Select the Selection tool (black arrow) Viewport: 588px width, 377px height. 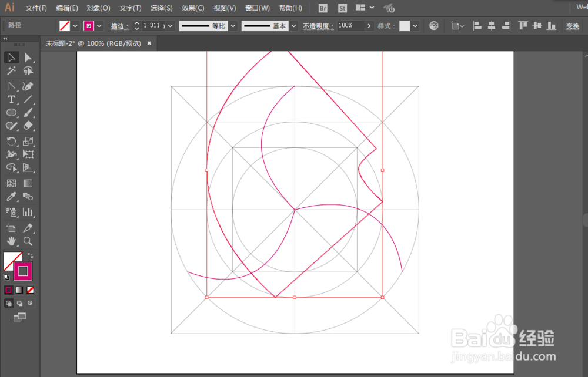[x=11, y=58]
